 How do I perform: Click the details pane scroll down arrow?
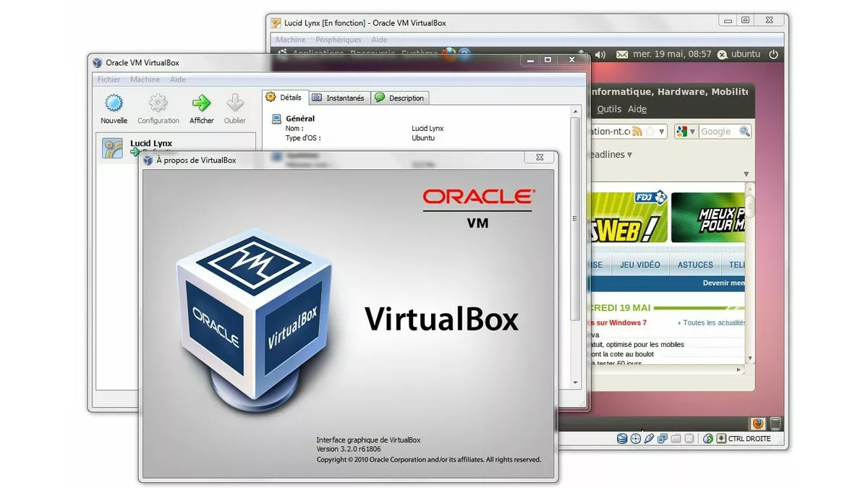(576, 382)
